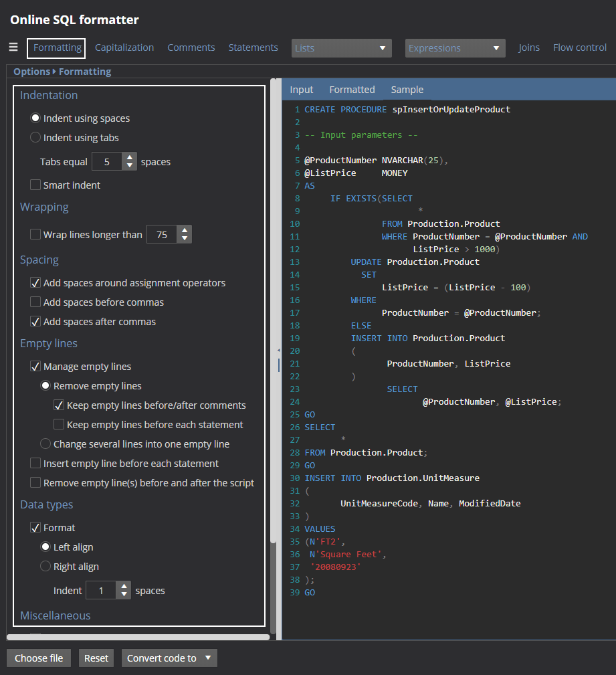Click the wrap line length input field

tap(162, 235)
